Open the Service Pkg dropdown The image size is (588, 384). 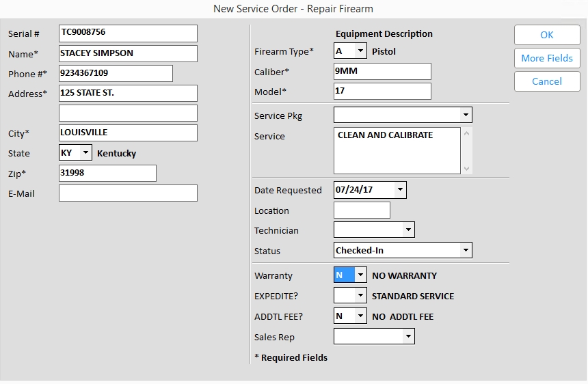(x=466, y=115)
